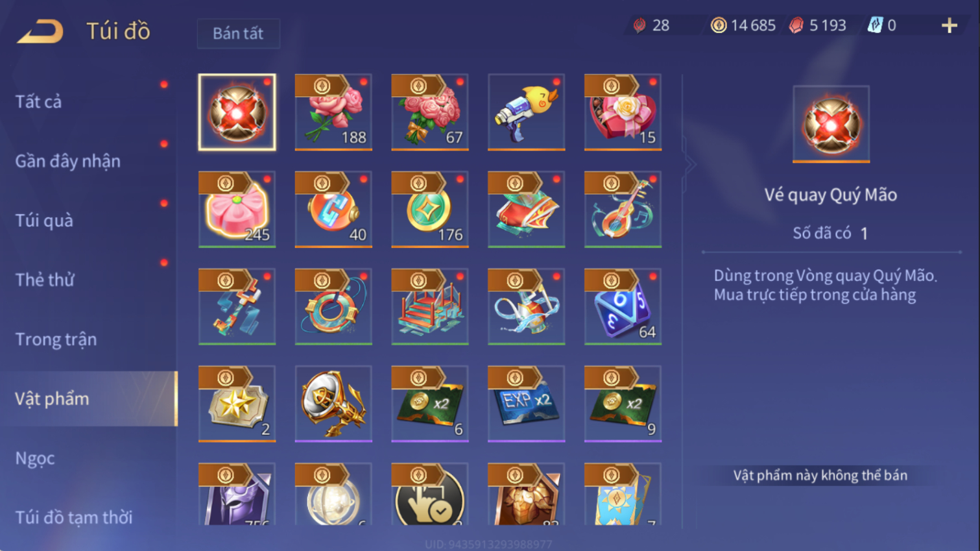Select the rose bouquet item with count 67

(x=430, y=112)
